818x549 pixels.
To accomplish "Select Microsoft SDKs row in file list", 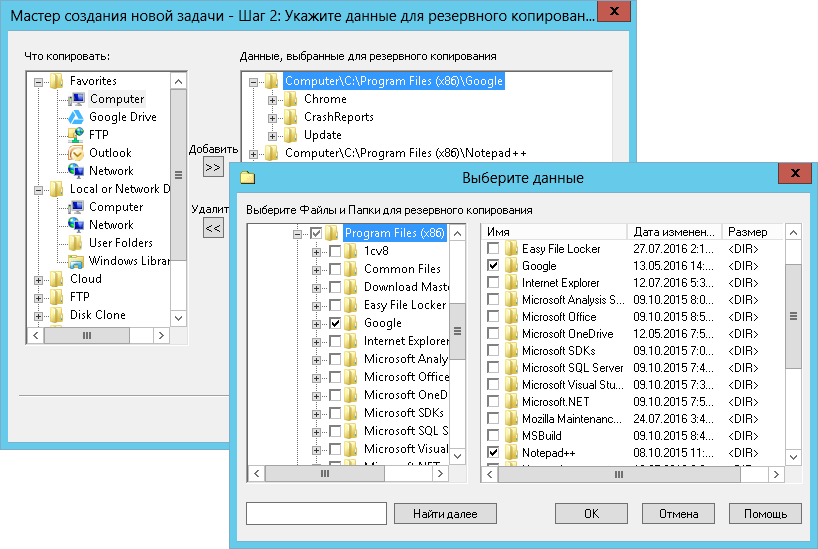I will click(632, 351).
